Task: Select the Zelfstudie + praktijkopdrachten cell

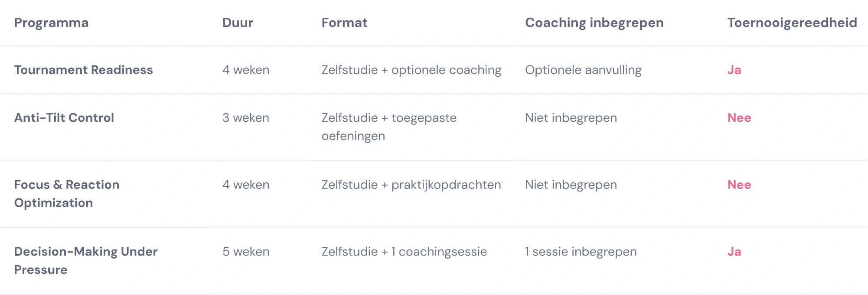Action: coord(411,185)
